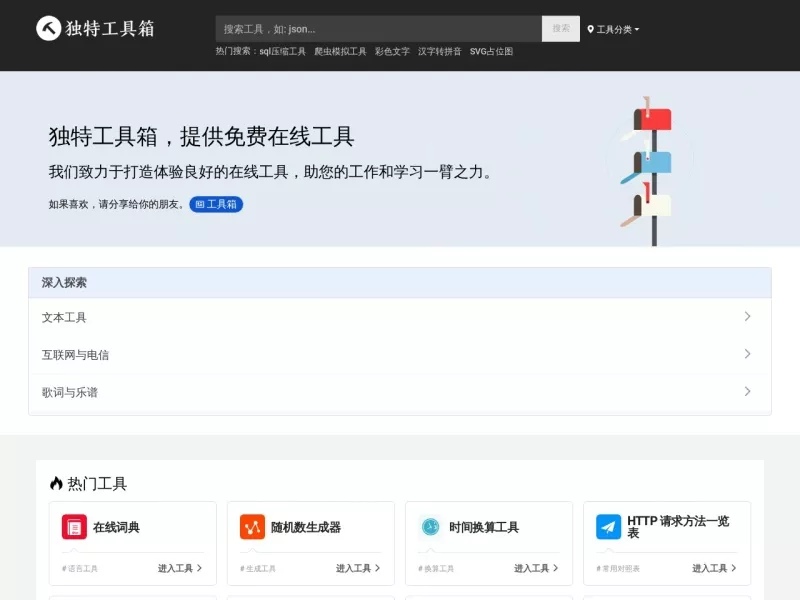Viewport: 800px width, 600px height.
Task: Click the orange 随机数生成器 icon
Action: [253, 527]
